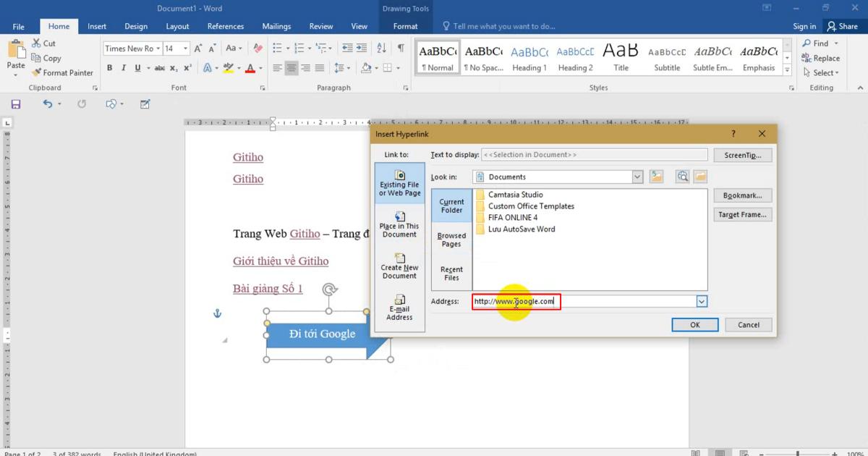868x456 pixels.
Task: Open the Drawing Tools Format tab
Action: [405, 25]
